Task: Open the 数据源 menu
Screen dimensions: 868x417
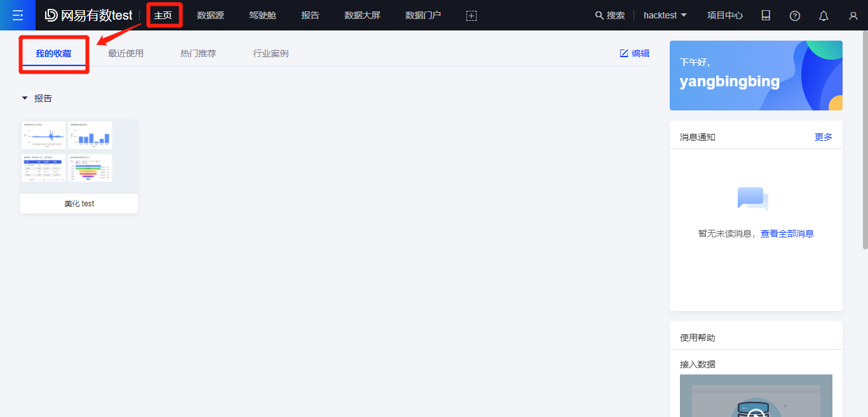Action: [210, 15]
